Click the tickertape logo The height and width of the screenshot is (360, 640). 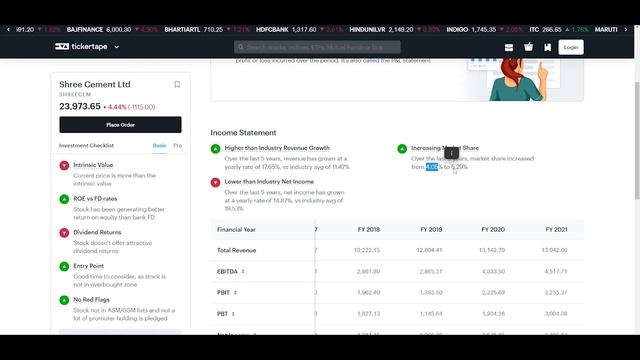click(81, 47)
